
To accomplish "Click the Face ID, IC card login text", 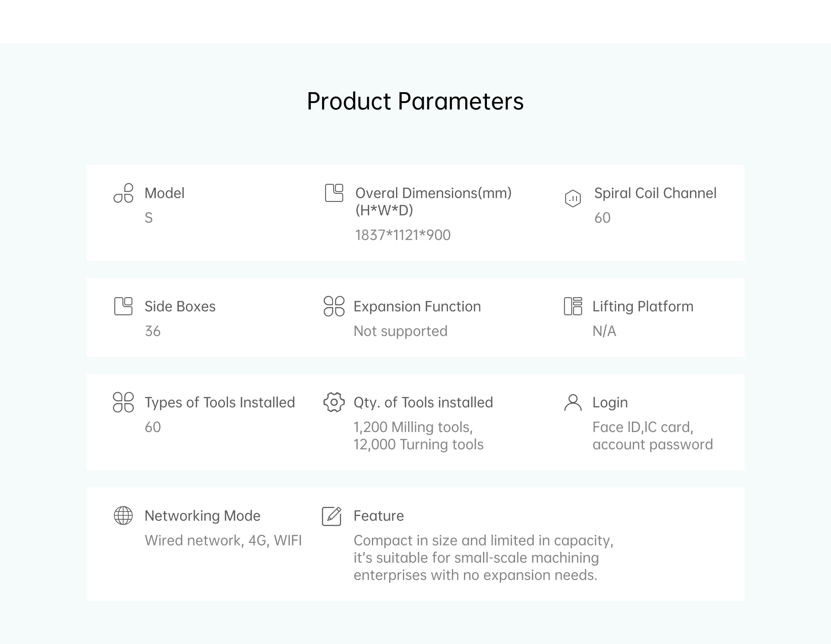I will [643, 427].
